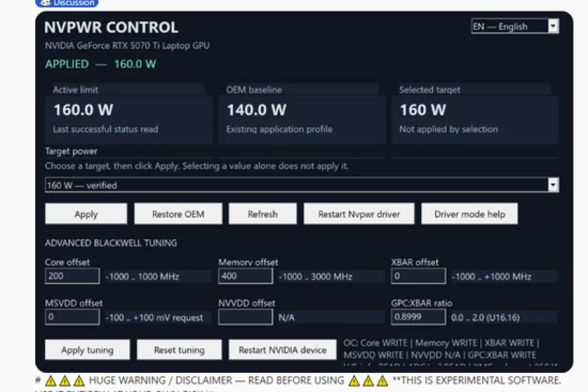Click the -100 .. +100 mV request text
The width and height of the screenshot is (588, 392).
coord(154,318)
